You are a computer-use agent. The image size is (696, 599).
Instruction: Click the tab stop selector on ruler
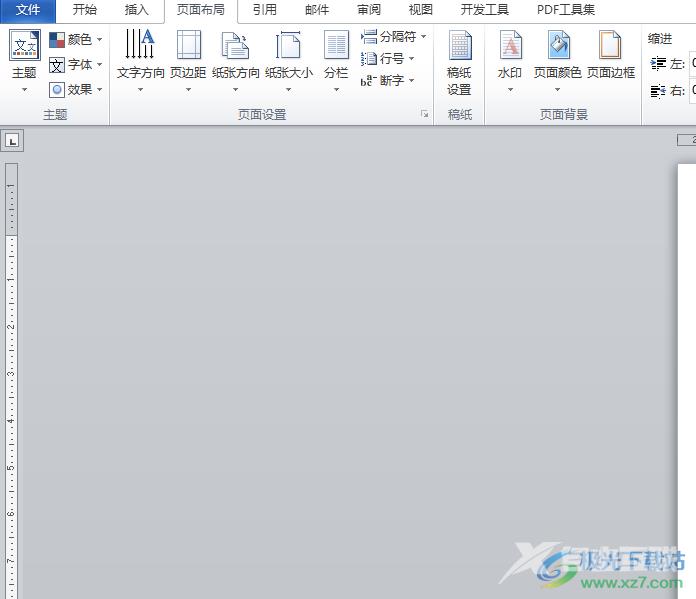pyautogui.click(x=12, y=141)
